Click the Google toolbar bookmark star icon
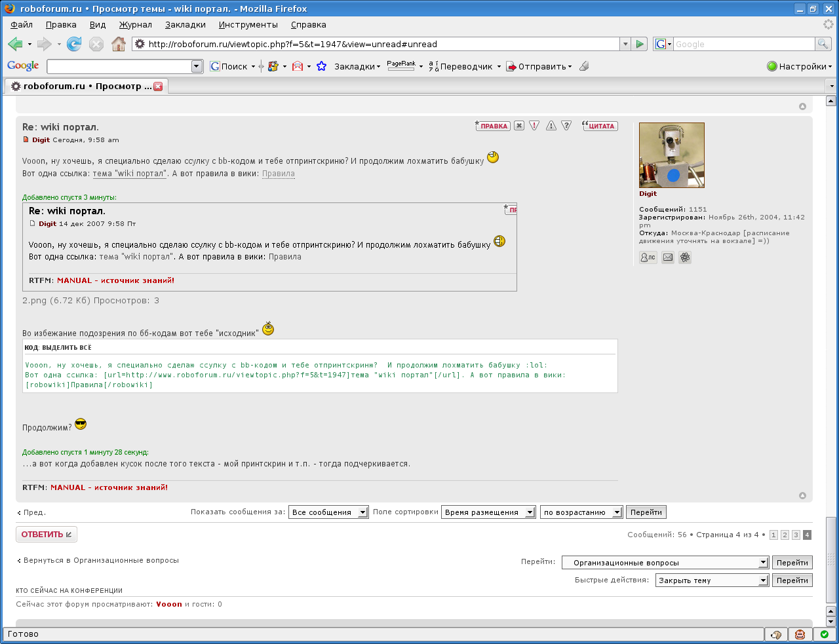The image size is (839, 644). click(321, 66)
